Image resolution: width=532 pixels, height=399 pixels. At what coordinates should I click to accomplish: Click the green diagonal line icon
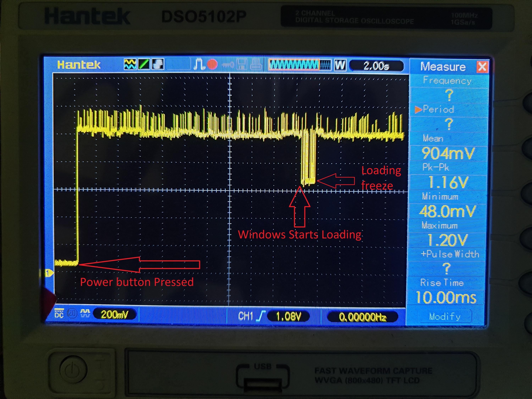tap(144, 64)
